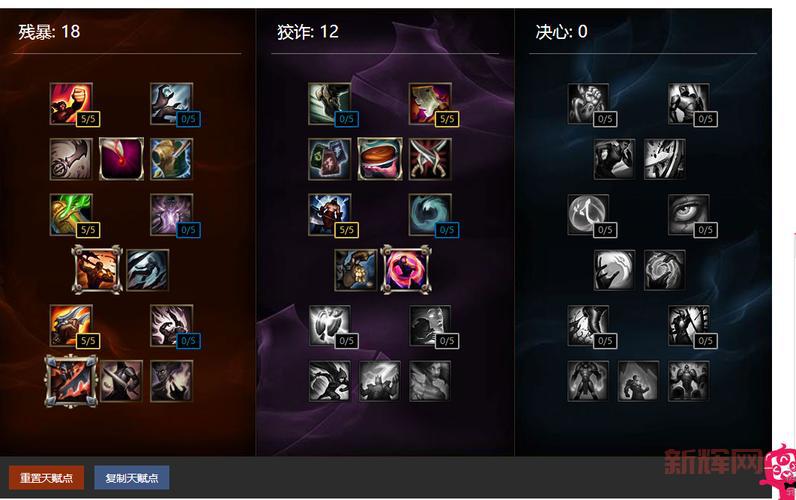Click the Bandit coin-pouch mastery icon
The image size is (796, 500).
point(356,270)
